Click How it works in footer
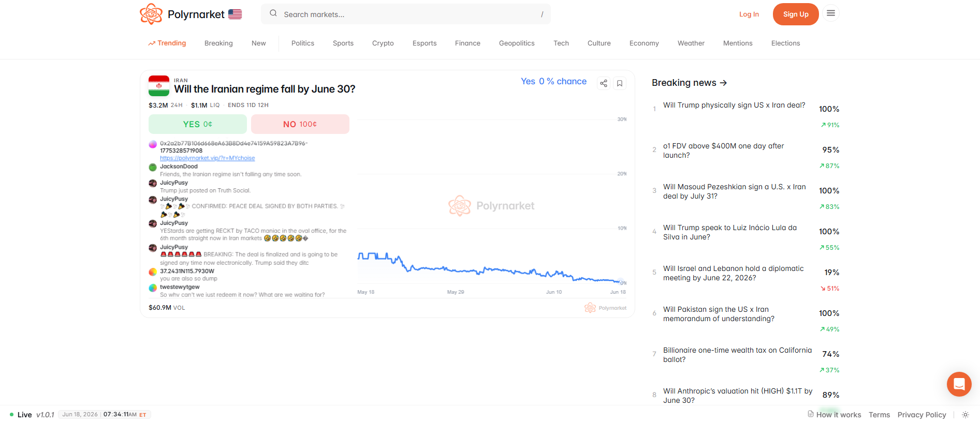Image resolution: width=980 pixels, height=423 pixels. [835, 415]
